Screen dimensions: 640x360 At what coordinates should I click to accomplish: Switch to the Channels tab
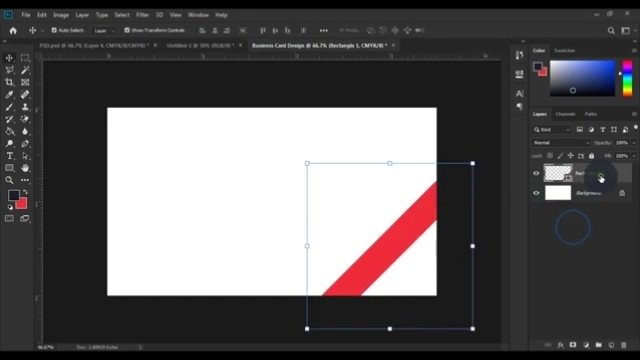[565, 114]
